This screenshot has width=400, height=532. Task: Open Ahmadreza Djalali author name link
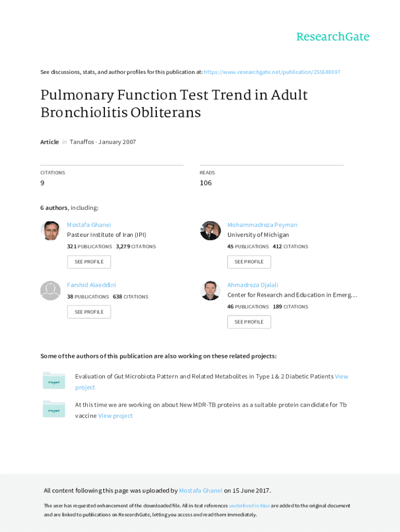pyautogui.click(x=253, y=285)
